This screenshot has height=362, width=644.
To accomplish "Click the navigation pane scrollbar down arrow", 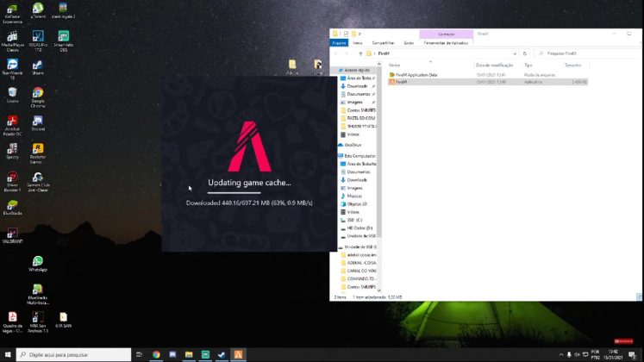I will [379, 290].
